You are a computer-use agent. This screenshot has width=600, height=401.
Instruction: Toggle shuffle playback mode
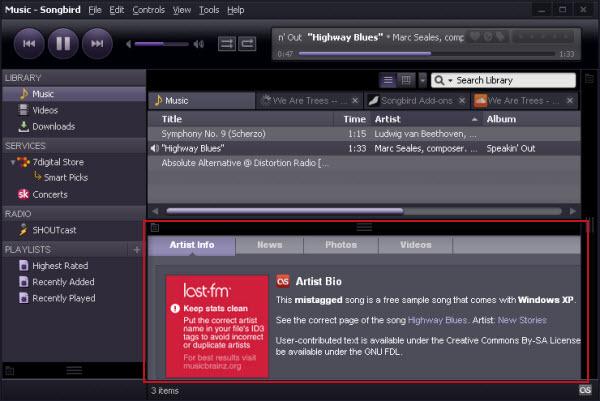point(227,44)
